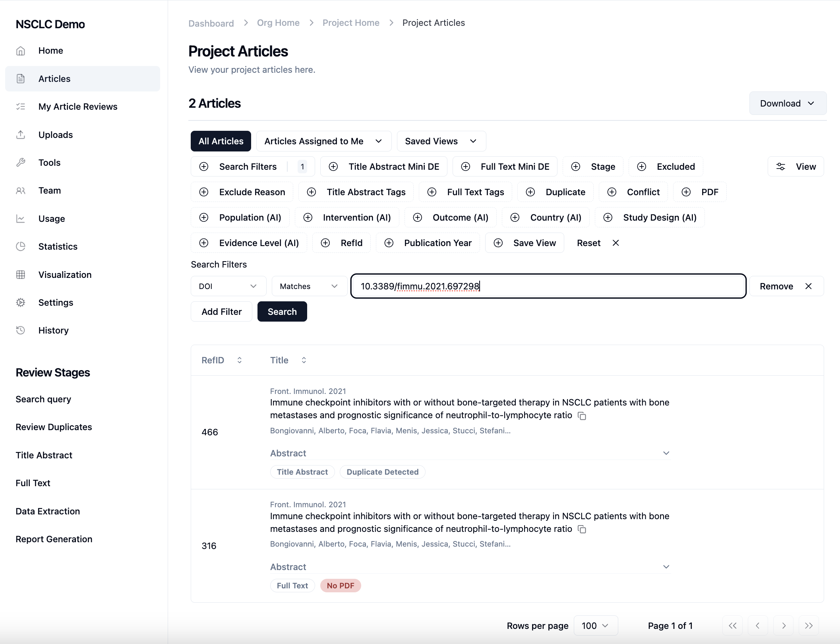Click the Uploads icon in sidebar
Screen dimensions: 840x644
point(21,135)
